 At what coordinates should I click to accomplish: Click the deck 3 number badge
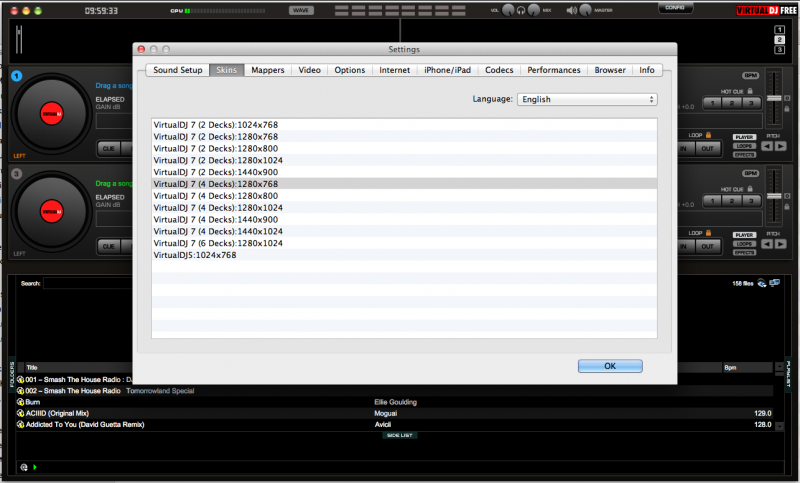pyautogui.click(x=16, y=174)
